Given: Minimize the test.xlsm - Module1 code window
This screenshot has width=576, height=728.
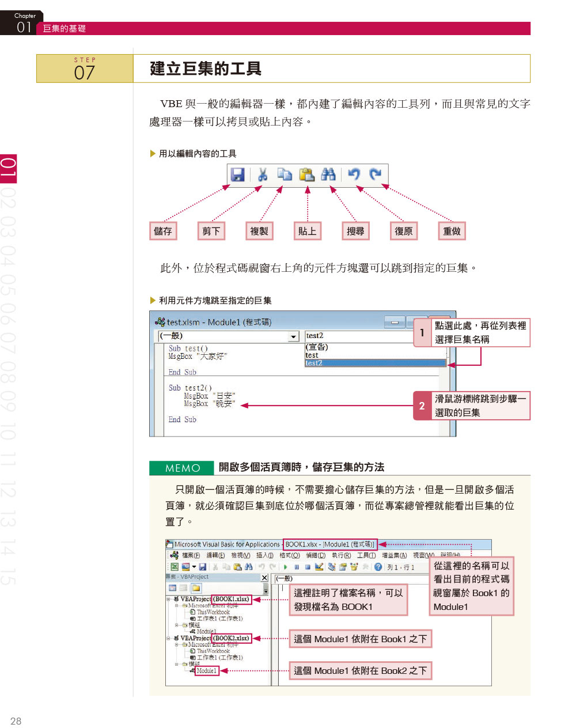Looking at the screenshot, I should click(x=395, y=323).
